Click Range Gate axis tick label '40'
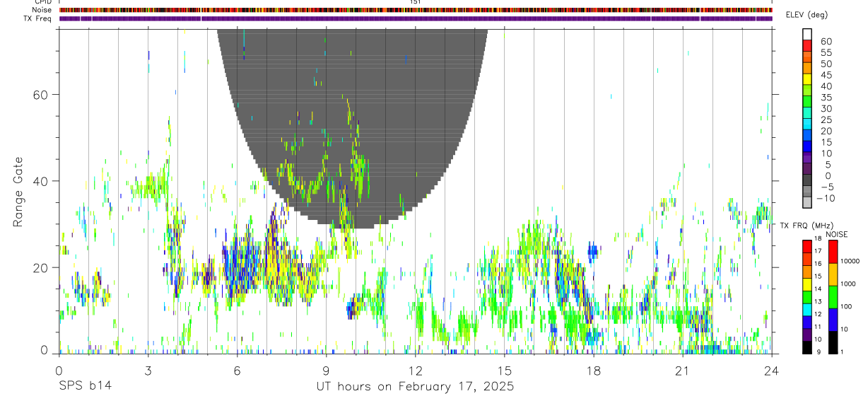868x401 pixels. (x=40, y=181)
